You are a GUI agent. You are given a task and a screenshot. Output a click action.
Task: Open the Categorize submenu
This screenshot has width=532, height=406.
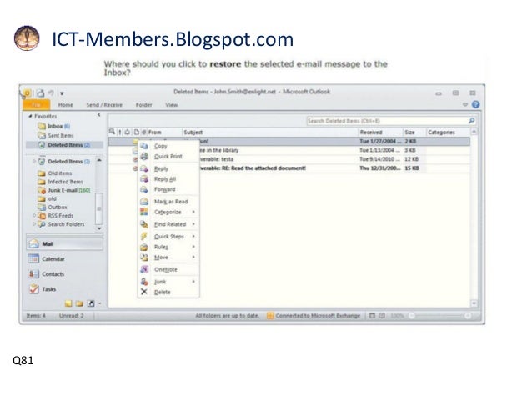point(168,212)
